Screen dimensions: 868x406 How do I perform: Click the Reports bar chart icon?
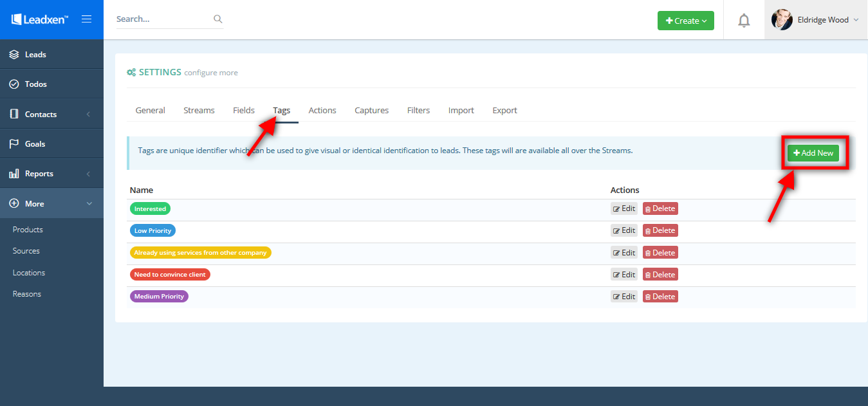click(x=14, y=174)
